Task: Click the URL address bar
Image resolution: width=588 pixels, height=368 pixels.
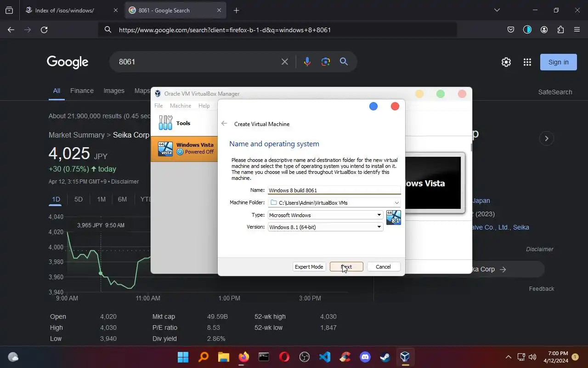Action: coord(277,29)
